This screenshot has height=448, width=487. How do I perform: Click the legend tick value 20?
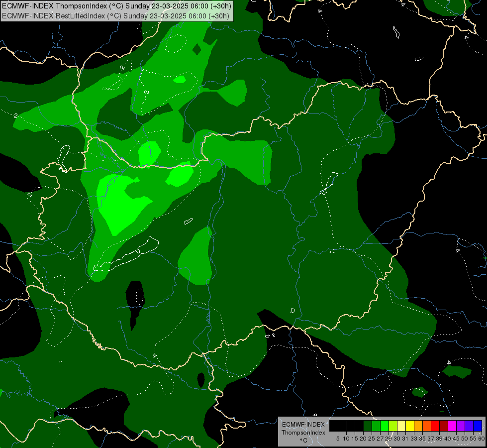point(363,439)
